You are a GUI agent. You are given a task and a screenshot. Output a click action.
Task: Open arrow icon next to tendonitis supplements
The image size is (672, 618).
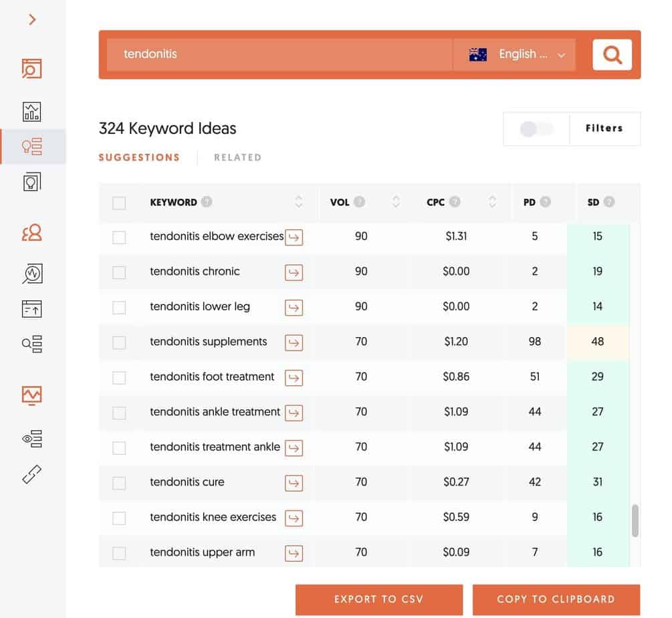pyautogui.click(x=294, y=342)
